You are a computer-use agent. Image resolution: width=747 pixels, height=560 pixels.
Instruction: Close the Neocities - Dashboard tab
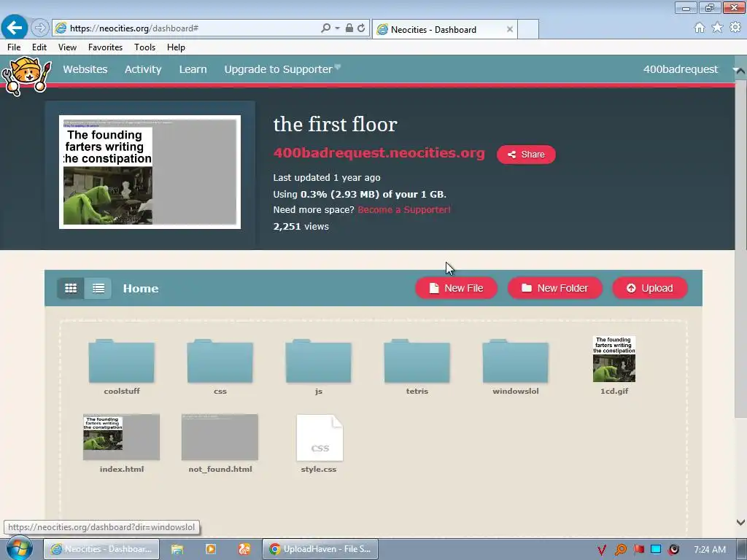(510, 29)
